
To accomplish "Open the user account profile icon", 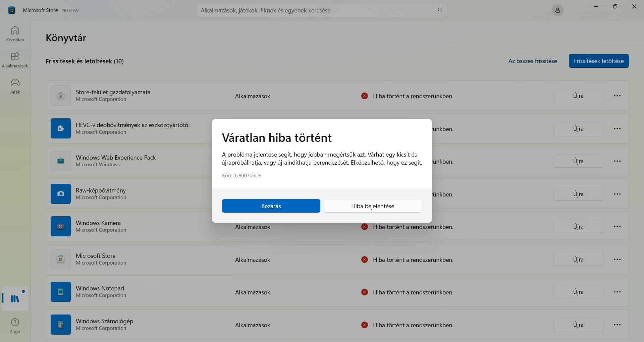I will 557,10.
